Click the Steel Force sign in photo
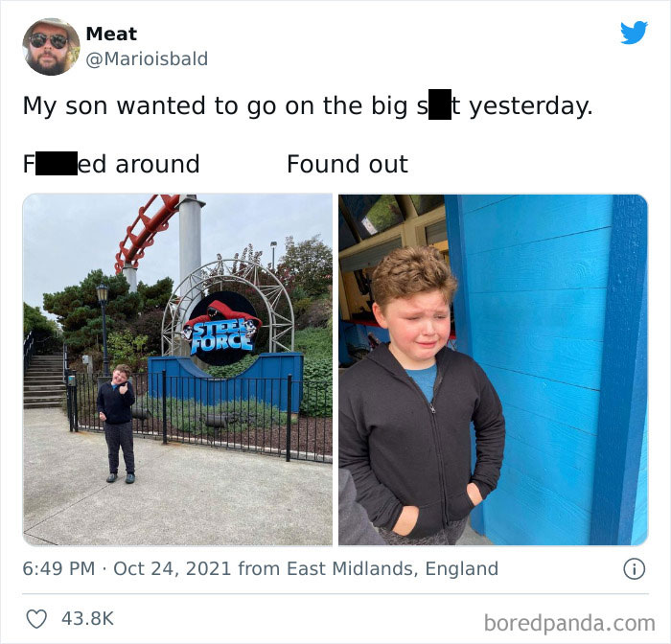Viewport: 671px width, 644px height. (x=221, y=330)
